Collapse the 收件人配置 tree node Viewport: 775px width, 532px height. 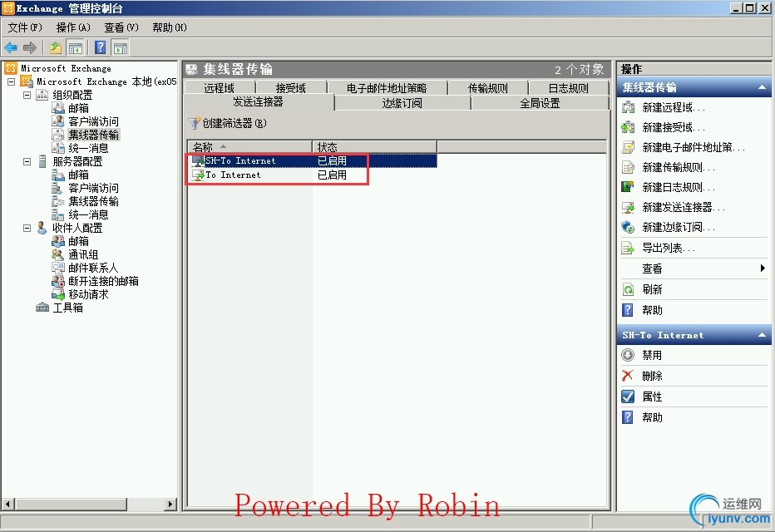click(x=27, y=229)
